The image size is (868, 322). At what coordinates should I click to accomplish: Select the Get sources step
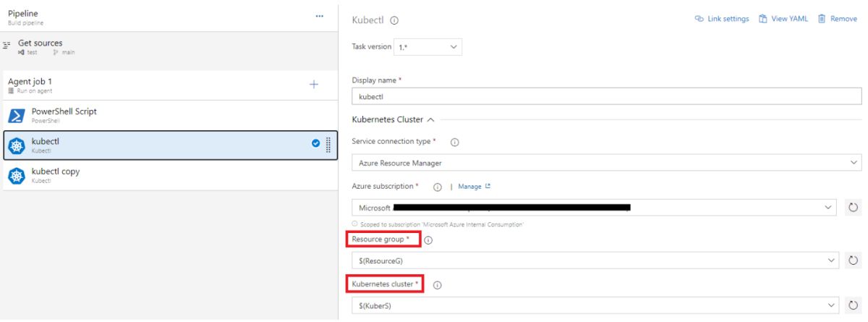pyautogui.click(x=169, y=47)
